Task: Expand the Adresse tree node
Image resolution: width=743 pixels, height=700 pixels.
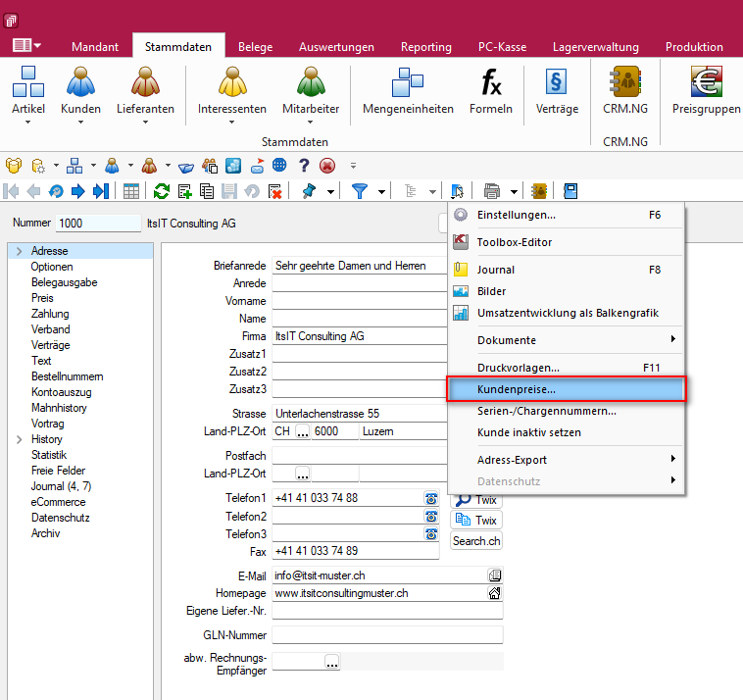Action: pos(19,251)
